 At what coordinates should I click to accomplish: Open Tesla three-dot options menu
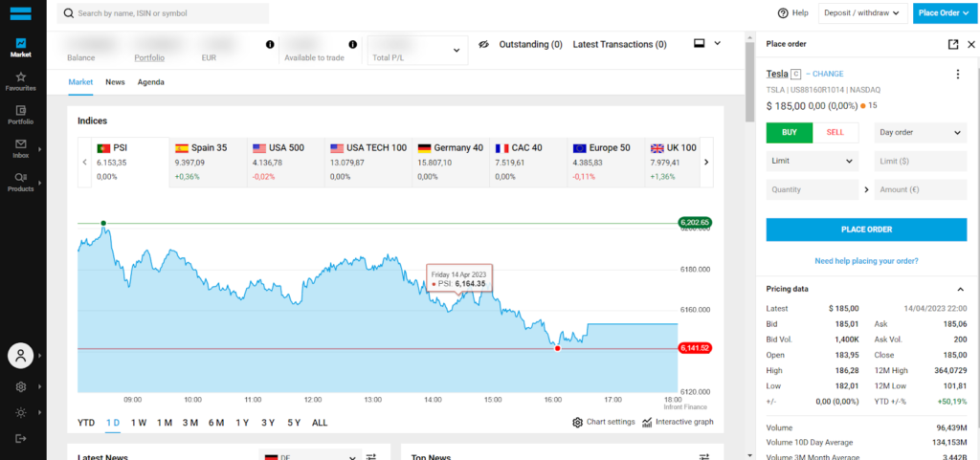(957, 75)
